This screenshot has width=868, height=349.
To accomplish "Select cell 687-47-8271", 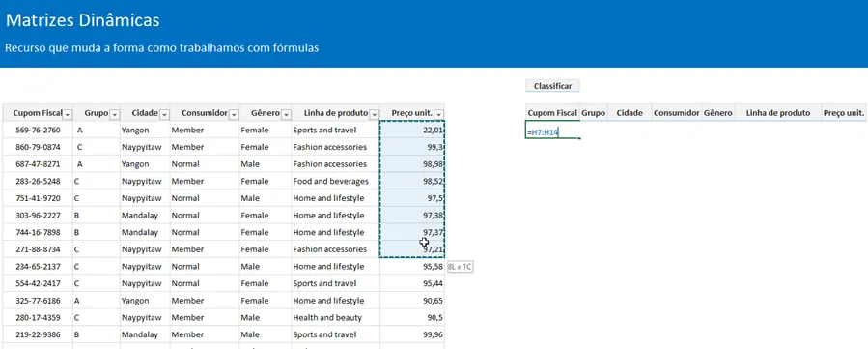I will (38, 164).
